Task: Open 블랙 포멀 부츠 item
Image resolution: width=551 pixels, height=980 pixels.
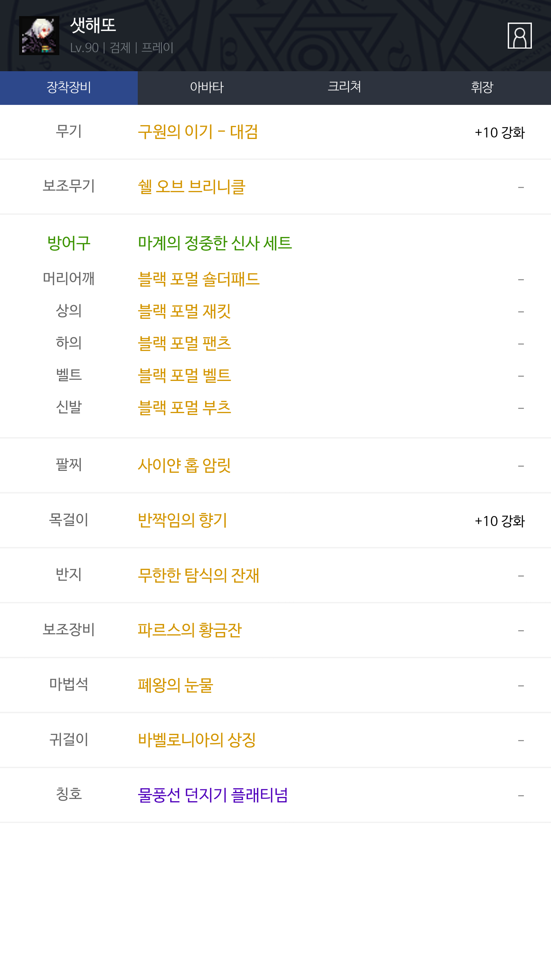Action: pos(184,408)
